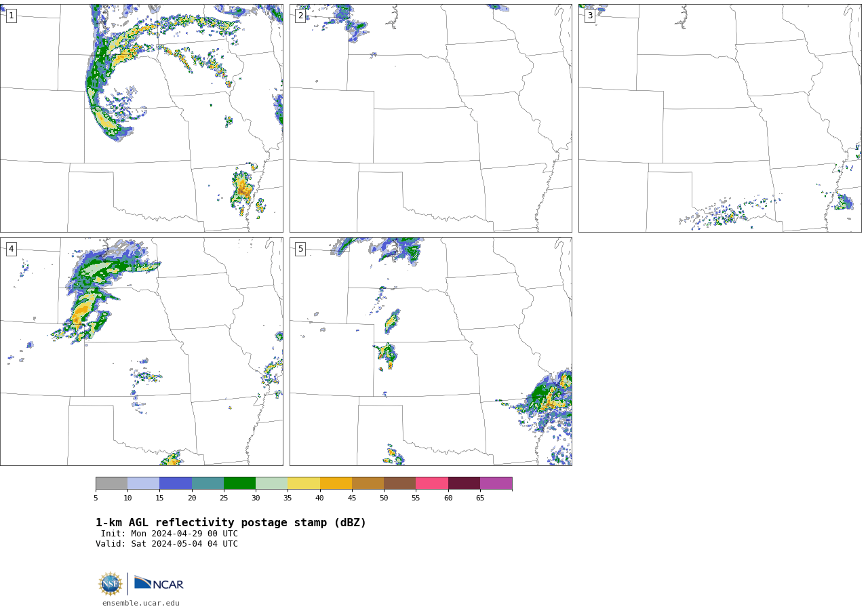Click the reflectivity postage stamp title
Image resolution: width=868 pixels, height=611 pixels.
(x=231, y=523)
